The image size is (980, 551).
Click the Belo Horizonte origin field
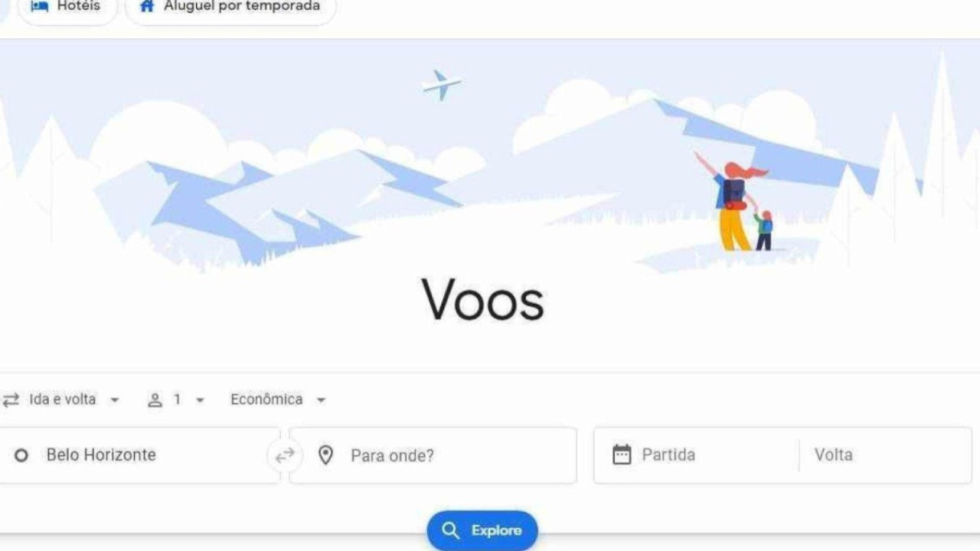[139, 455]
